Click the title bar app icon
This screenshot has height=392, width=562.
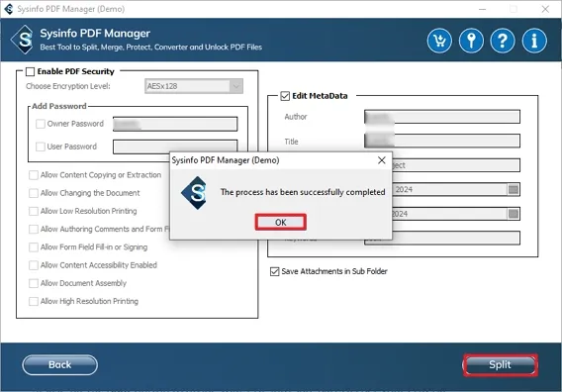tap(9, 9)
